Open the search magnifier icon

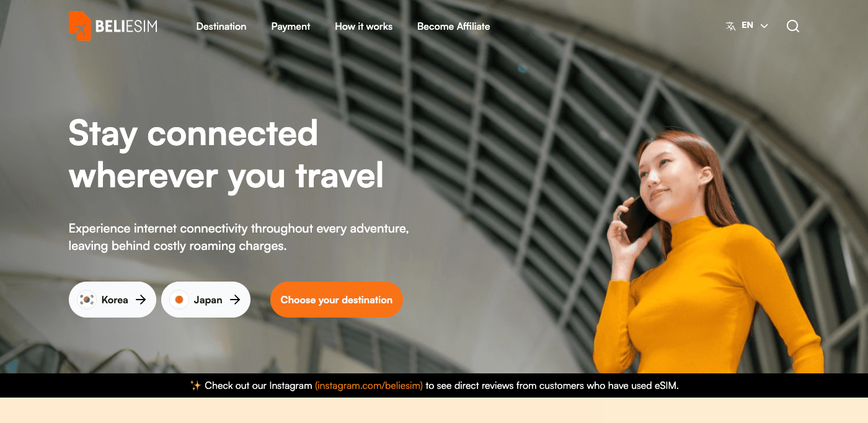coord(793,26)
